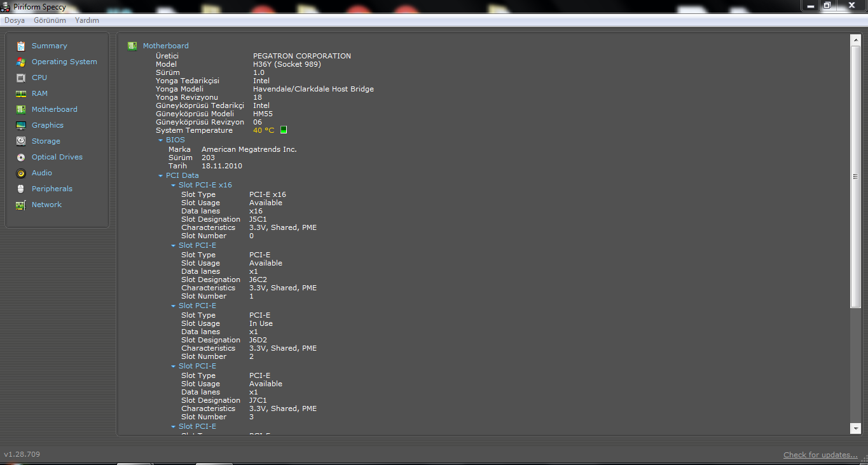Click the PEGATRON CORPORATION manufacturer value

302,56
